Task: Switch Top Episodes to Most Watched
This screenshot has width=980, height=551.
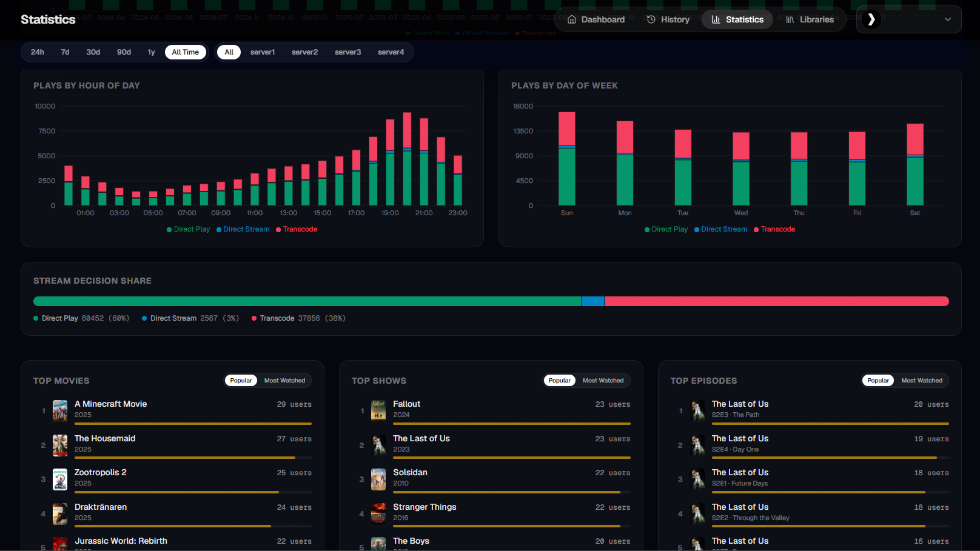Action: [x=922, y=381]
